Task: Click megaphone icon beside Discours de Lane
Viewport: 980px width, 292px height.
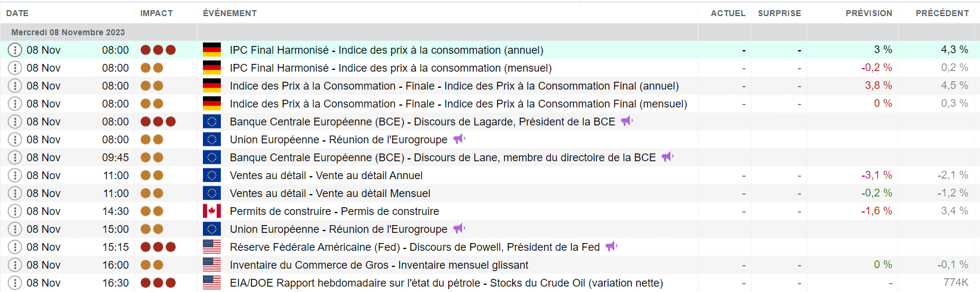Action: 667,157
